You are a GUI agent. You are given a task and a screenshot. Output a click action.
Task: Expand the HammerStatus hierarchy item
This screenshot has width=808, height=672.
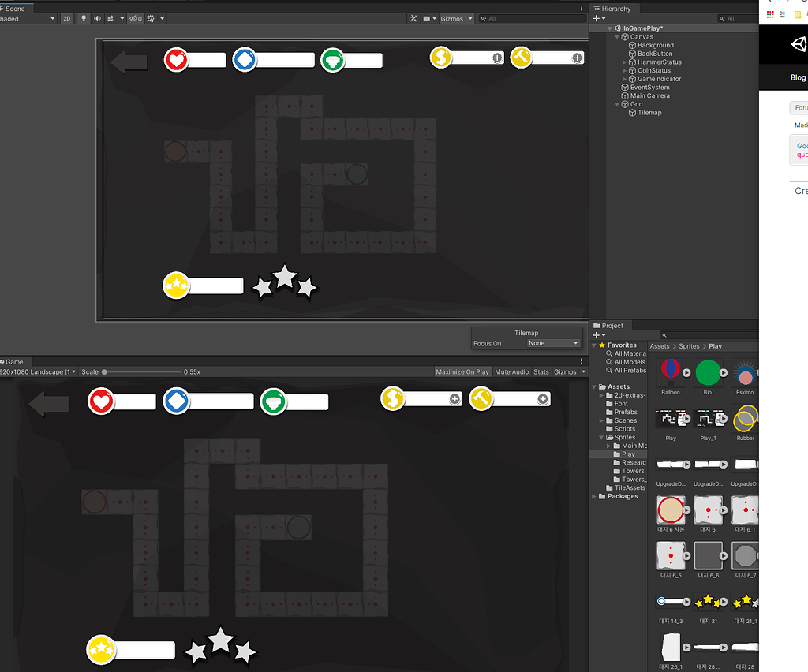625,62
